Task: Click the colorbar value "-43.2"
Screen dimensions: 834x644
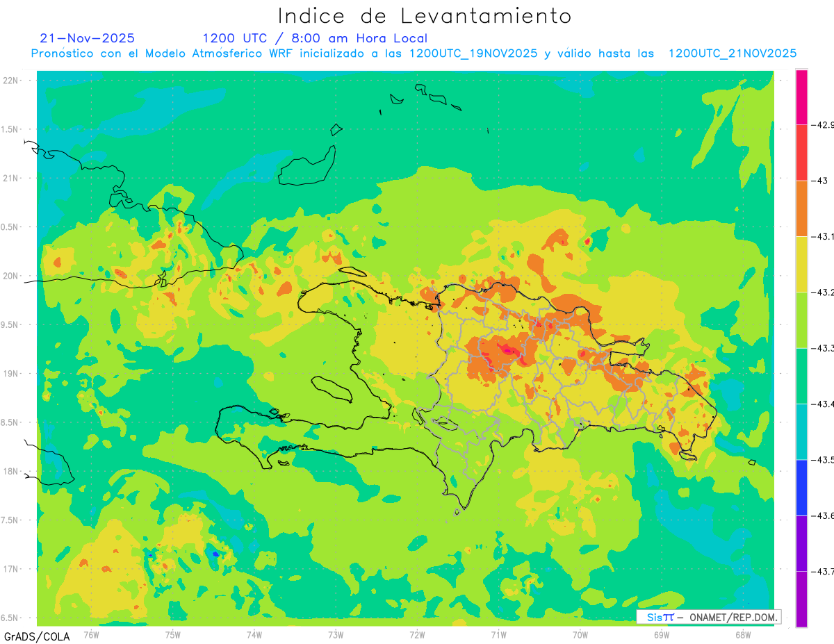Action: click(x=824, y=292)
